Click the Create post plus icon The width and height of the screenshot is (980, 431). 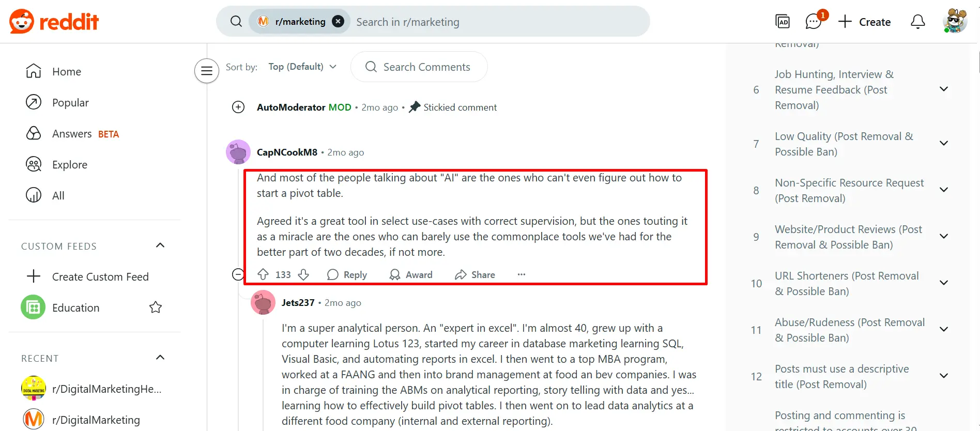click(845, 22)
